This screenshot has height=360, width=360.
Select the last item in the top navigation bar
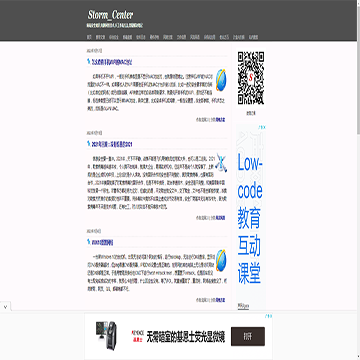coord(253,37)
